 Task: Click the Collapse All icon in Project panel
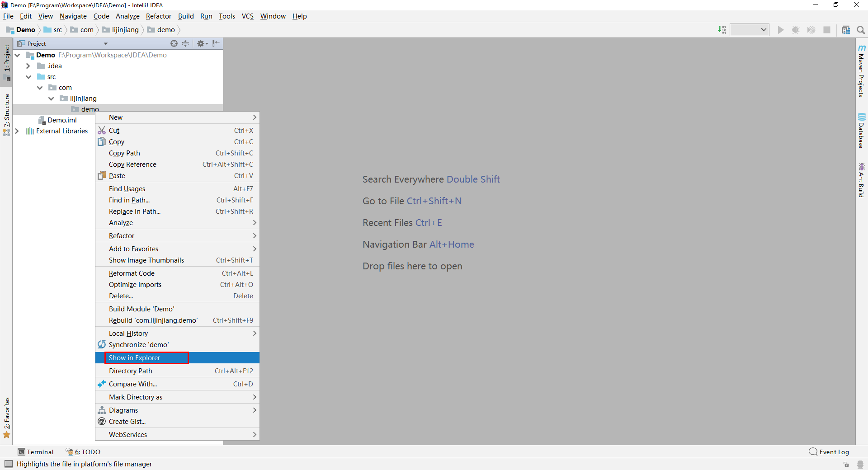click(185, 43)
